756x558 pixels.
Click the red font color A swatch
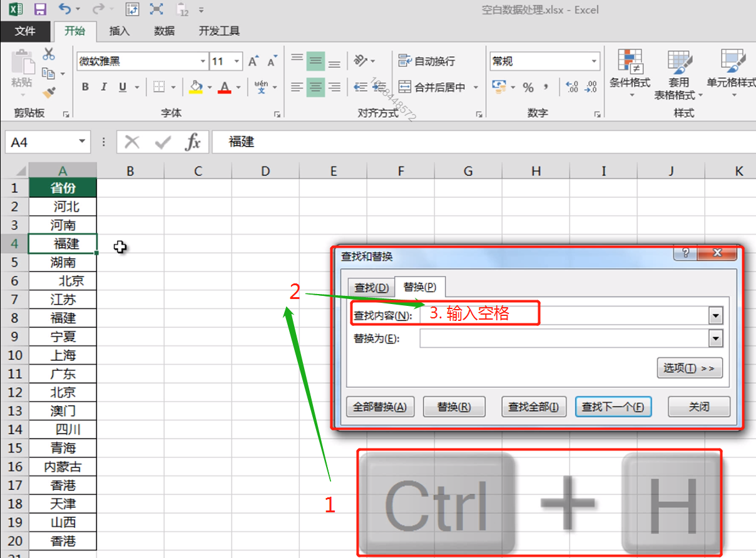pyautogui.click(x=224, y=87)
